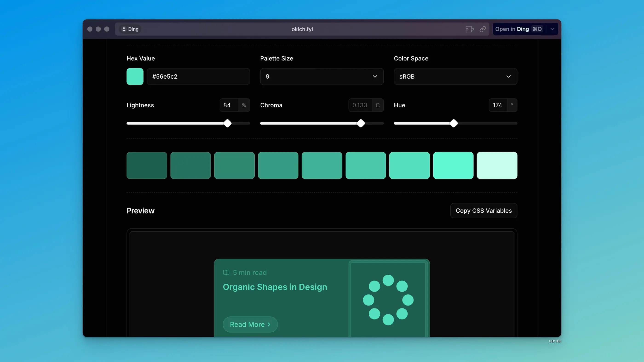Click the Hue value field showing 174
This screenshot has height=362, width=644.
click(498, 105)
